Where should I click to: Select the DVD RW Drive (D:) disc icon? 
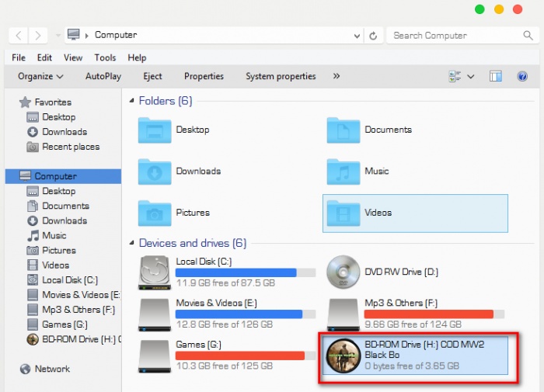tap(343, 272)
